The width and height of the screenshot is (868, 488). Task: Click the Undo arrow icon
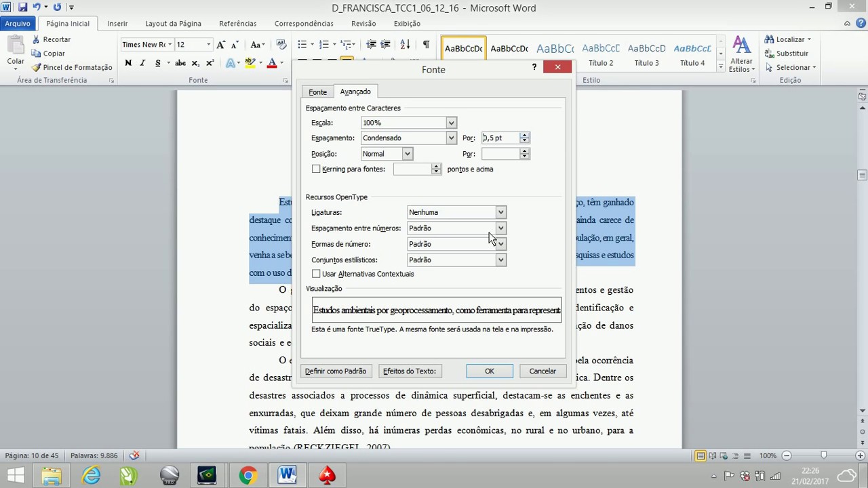tap(37, 7)
